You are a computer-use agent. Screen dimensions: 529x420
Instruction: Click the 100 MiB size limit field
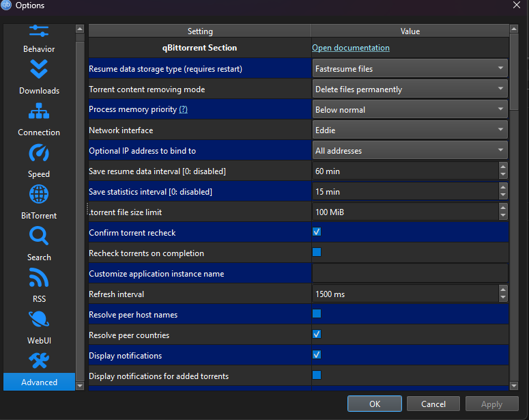(x=405, y=212)
